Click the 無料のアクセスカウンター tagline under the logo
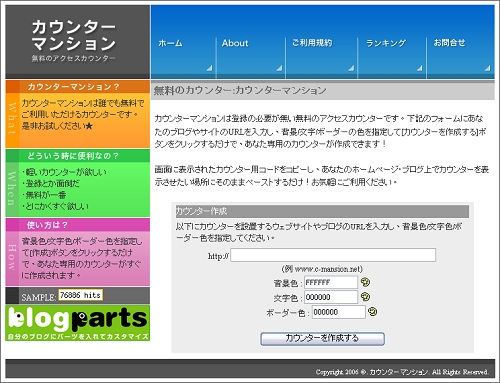This screenshot has height=383, width=500. coord(74,58)
